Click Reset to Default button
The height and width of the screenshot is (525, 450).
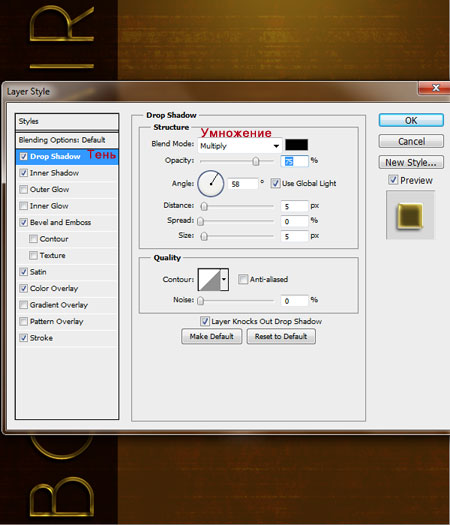click(281, 336)
